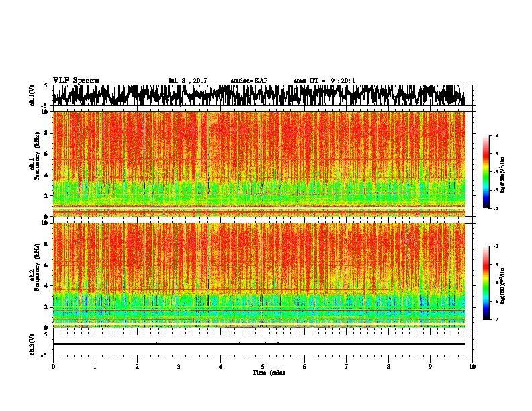Click the date 'Jul 8, 2017' label
The image size is (532, 411).
187,81
